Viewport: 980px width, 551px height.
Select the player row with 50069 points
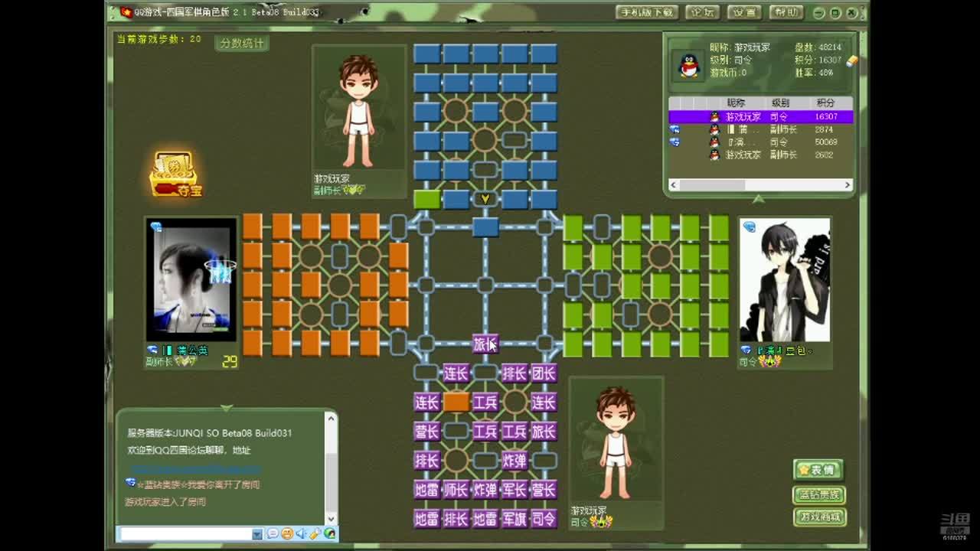click(x=760, y=142)
